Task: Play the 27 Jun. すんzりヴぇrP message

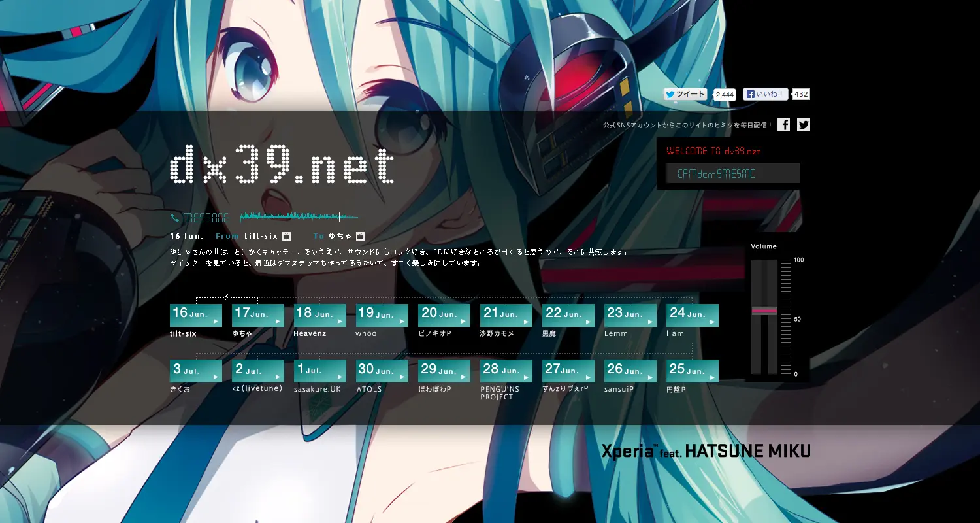Action: click(x=568, y=371)
